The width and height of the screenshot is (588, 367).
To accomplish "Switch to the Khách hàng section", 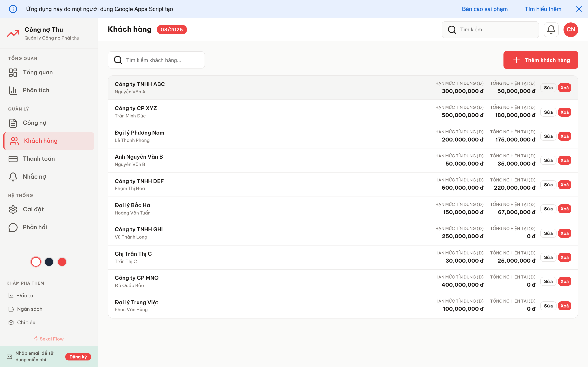I will pyautogui.click(x=41, y=141).
